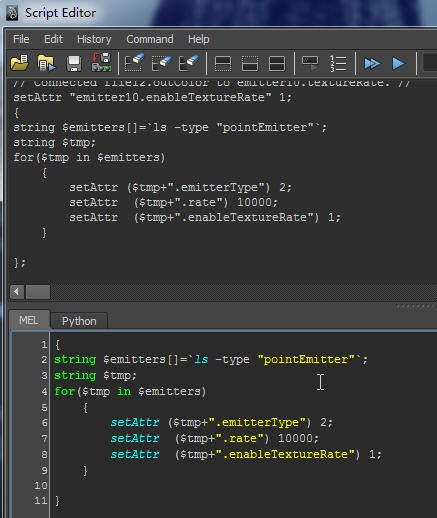This screenshot has height=518, width=437.
Task: Click the Clear History icon
Action: pos(134,63)
